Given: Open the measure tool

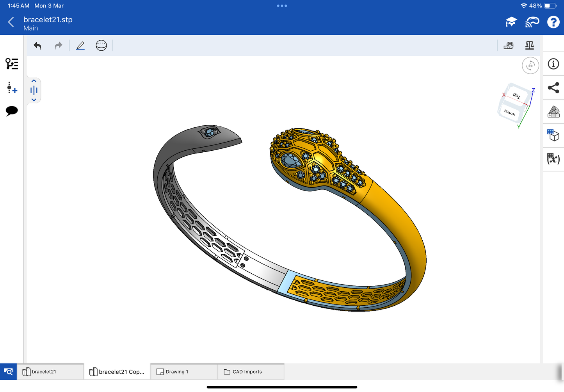Looking at the screenshot, I should [509, 46].
